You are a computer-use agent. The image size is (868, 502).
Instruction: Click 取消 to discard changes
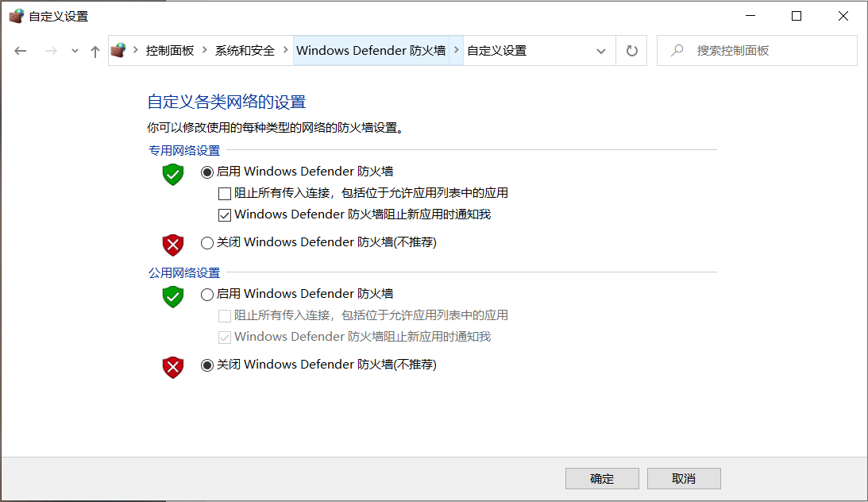click(684, 479)
